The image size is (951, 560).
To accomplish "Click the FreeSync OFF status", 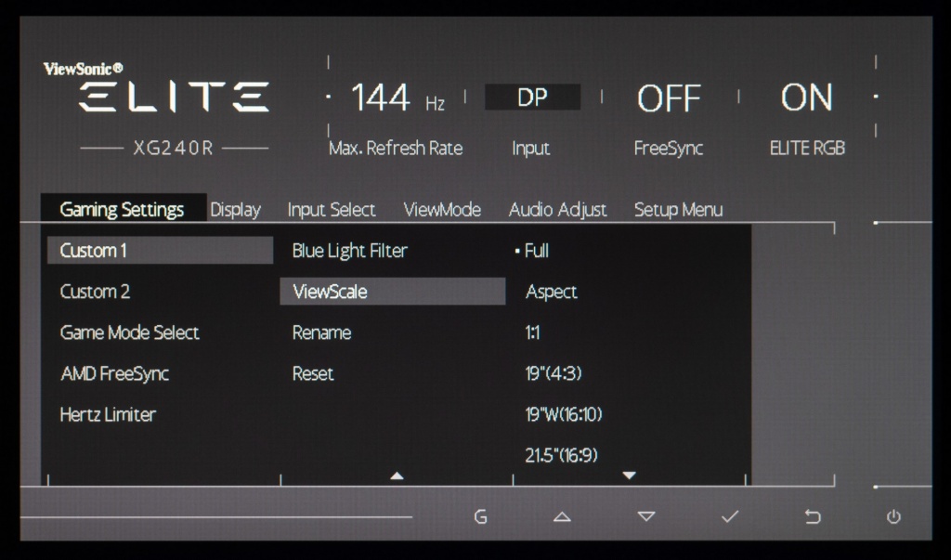I will pos(669,98).
